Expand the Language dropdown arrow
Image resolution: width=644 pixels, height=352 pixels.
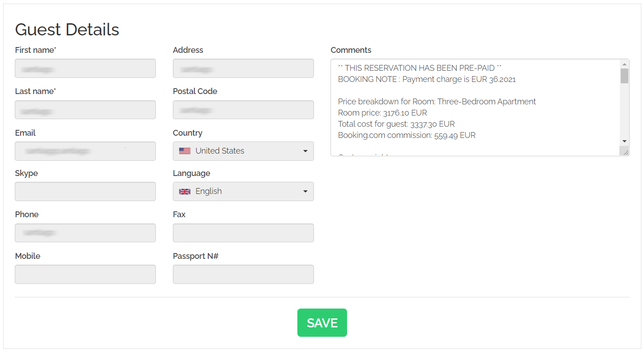[305, 191]
